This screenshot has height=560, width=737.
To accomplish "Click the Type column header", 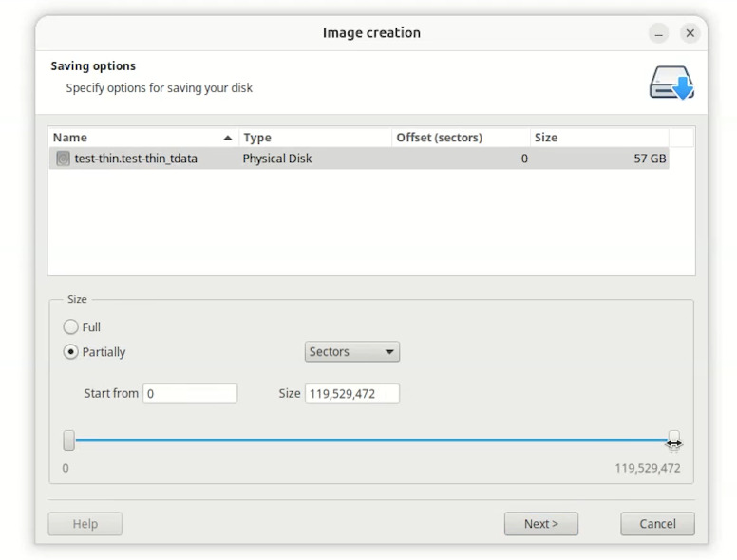I will (x=315, y=138).
